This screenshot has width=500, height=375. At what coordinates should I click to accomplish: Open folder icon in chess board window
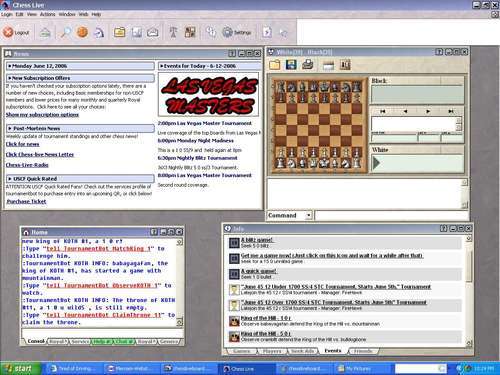tap(275, 65)
